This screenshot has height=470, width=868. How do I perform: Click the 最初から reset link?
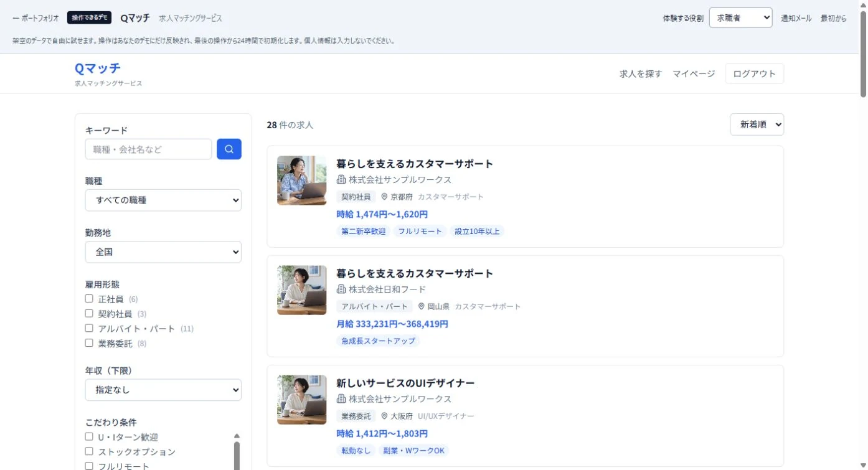[834, 18]
